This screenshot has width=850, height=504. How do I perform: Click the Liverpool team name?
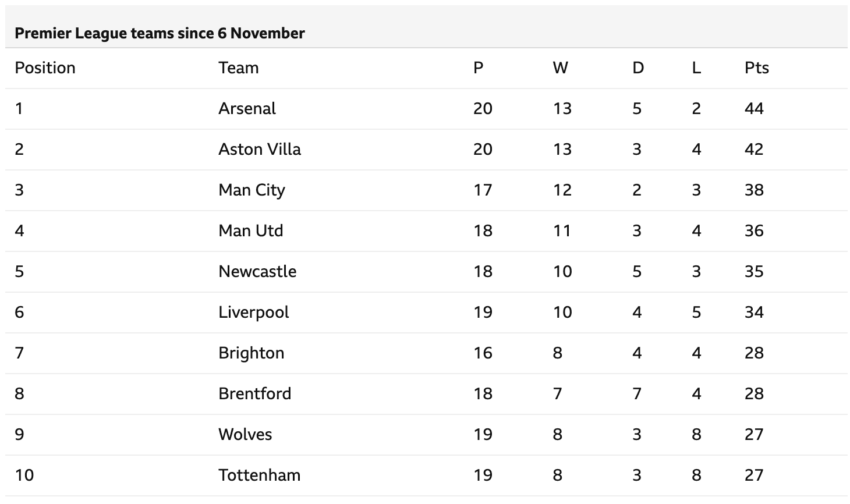(x=253, y=313)
